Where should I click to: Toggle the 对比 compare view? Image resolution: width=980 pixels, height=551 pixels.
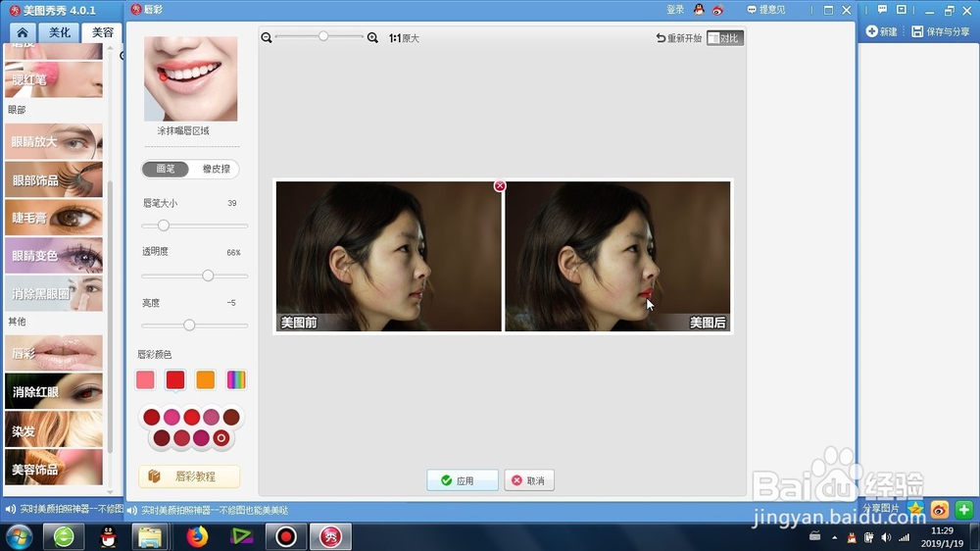coord(725,38)
